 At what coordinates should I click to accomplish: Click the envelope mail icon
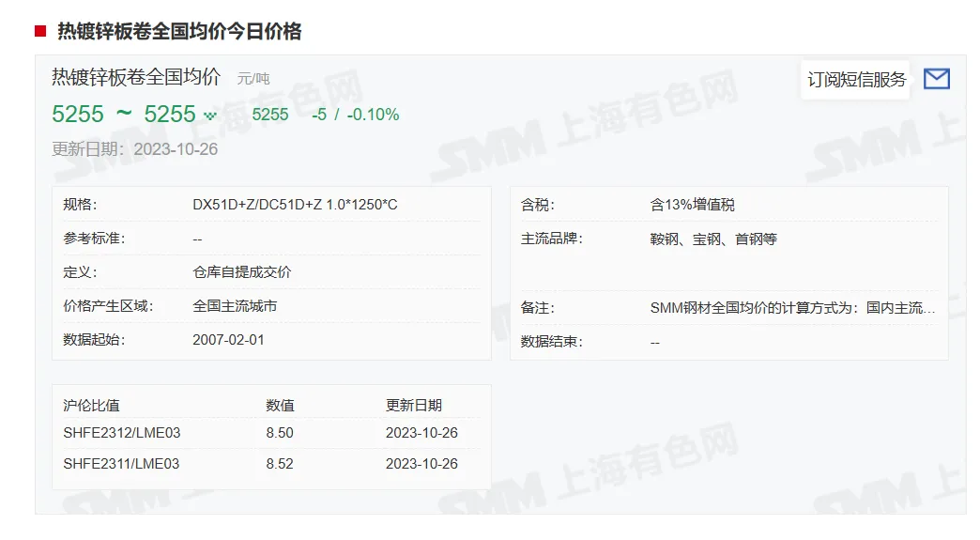click(936, 79)
